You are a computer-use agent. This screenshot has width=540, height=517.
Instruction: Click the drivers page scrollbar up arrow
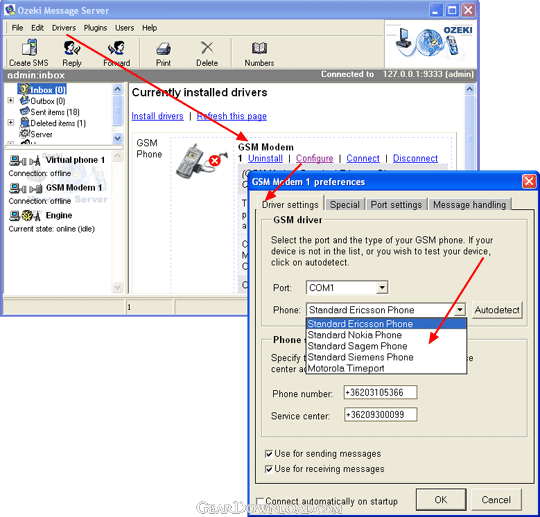[x=469, y=90]
